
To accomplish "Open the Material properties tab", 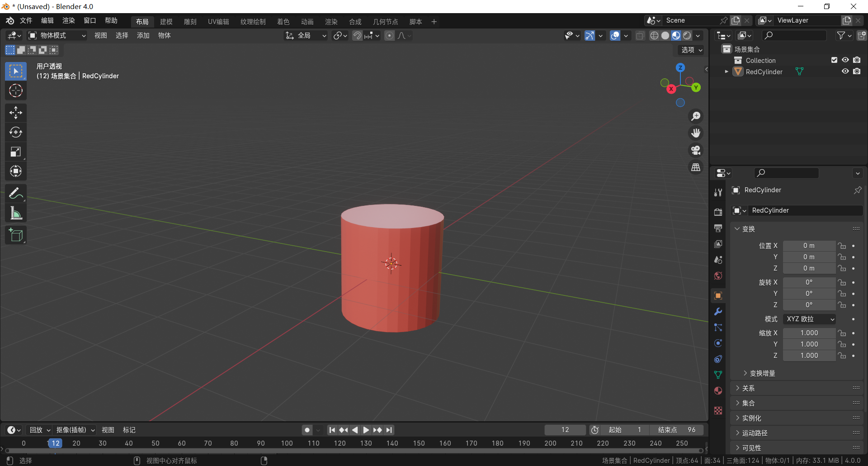I will (718, 390).
